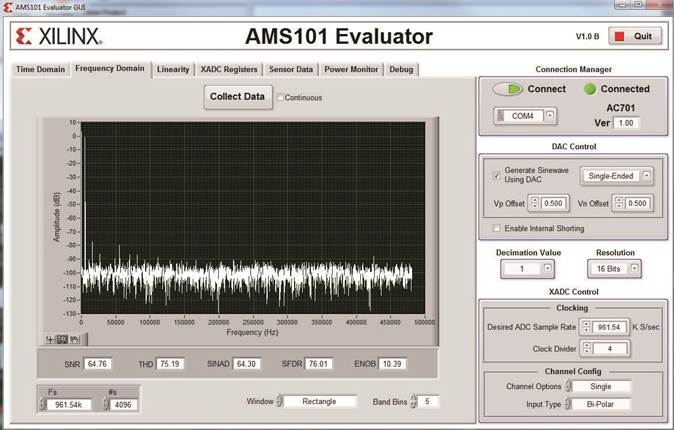Viewport: 674px width, 430px height.
Task: Click the ENOB value 10.39
Action: pyautogui.click(x=392, y=364)
